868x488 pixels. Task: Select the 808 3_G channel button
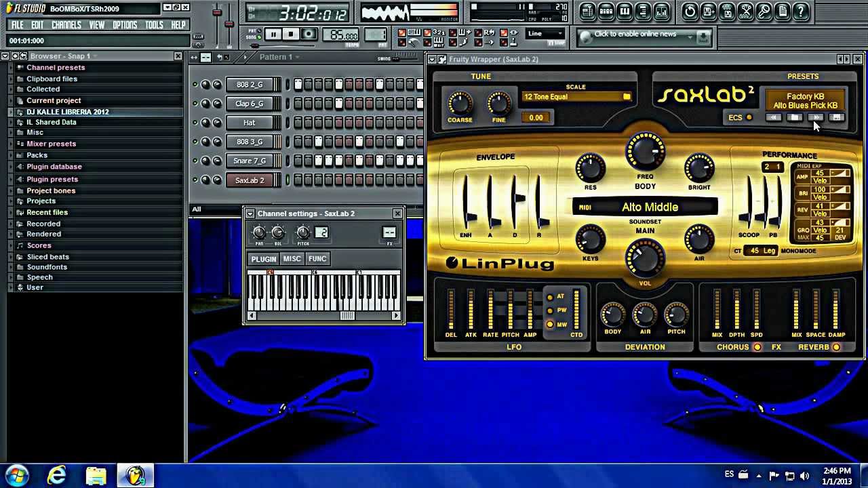249,142
